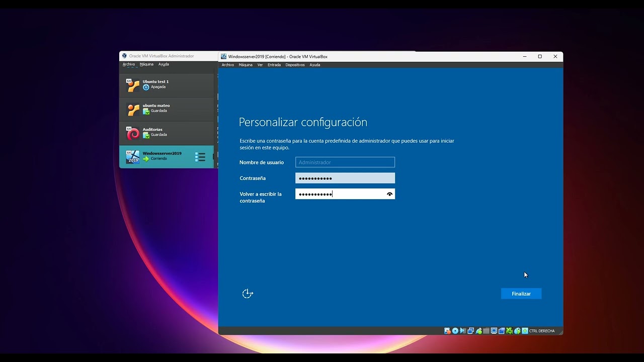Open Archivo menu in VirtualBox Administrador
644x362 pixels.
click(x=129, y=64)
